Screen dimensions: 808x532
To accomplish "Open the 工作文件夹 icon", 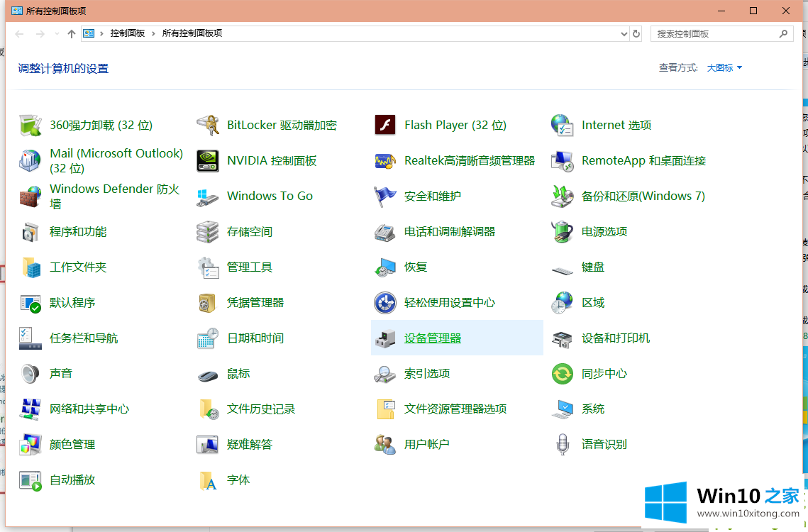I will (31, 267).
